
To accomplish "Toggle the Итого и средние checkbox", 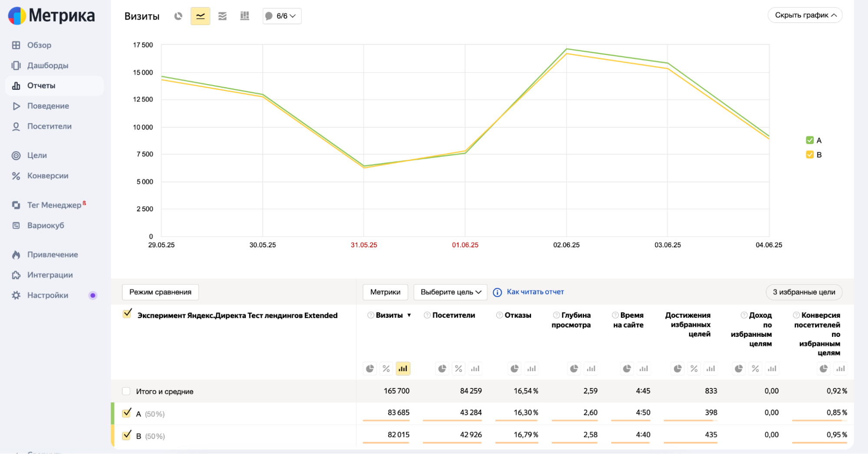I will click(126, 391).
